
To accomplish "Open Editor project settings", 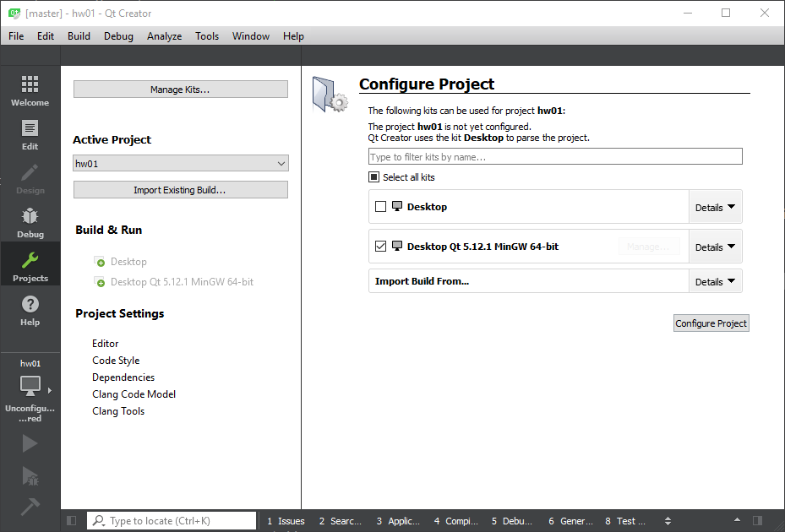I will point(106,344).
